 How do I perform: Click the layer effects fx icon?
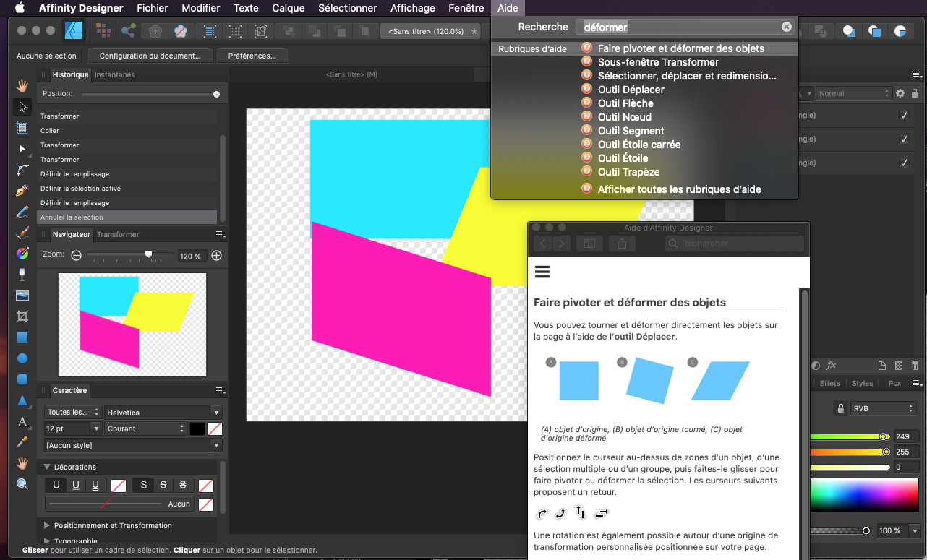point(832,366)
